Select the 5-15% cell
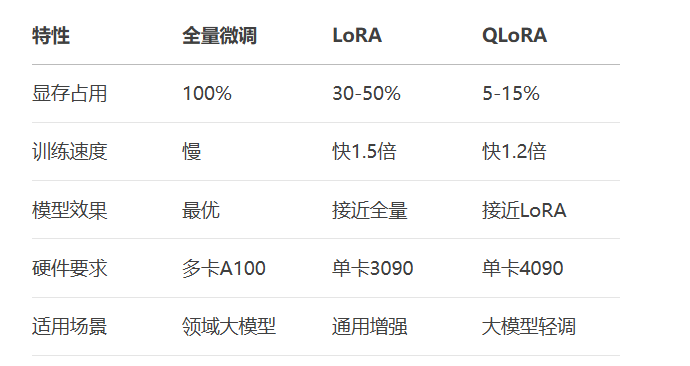Image resolution: width=690 pixels, height=366 pixels. pyautogui.click(x=510, y=93)
